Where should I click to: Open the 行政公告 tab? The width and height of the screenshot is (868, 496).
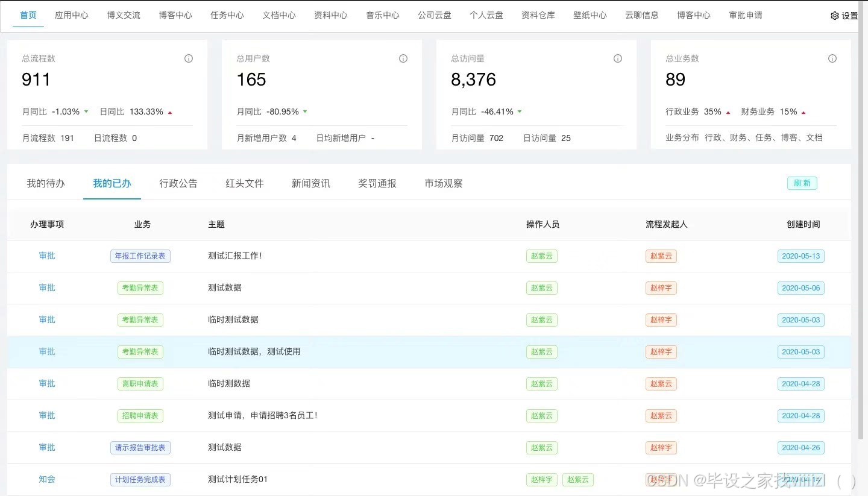[178, 183]
